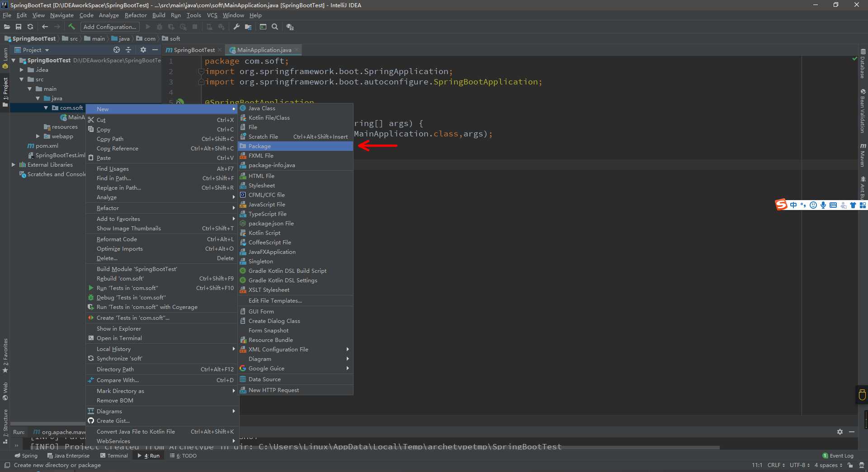Viewport: 868px width, 472px height.
Task: Expand the .idea folder node
Action: pyautogui.click(x=21, y=70)
